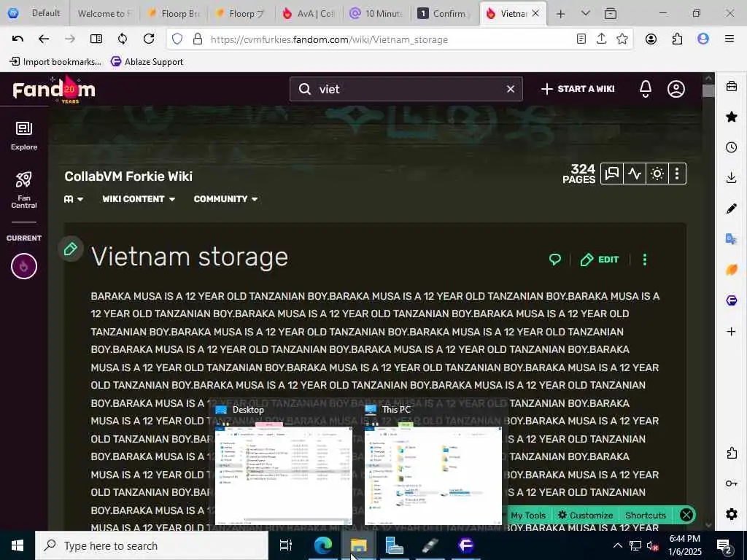Image resolution: width=747 pixels, height=560 pixels.
Task: Open sidebar settings gear icon
Action: click(731, 514)
